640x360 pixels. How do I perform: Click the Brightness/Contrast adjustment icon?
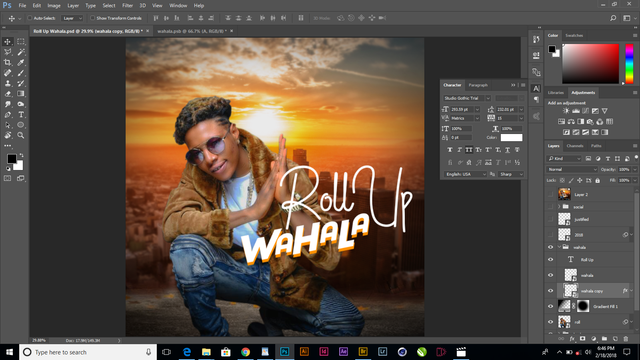click(566, 111)
